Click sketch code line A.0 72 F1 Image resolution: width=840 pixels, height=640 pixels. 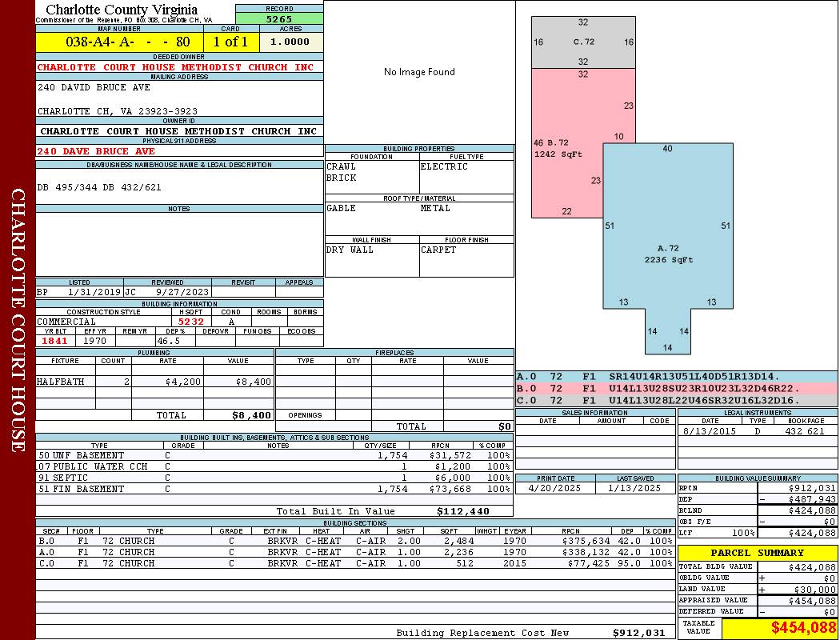pyautogui.click(x=677, y=377)
